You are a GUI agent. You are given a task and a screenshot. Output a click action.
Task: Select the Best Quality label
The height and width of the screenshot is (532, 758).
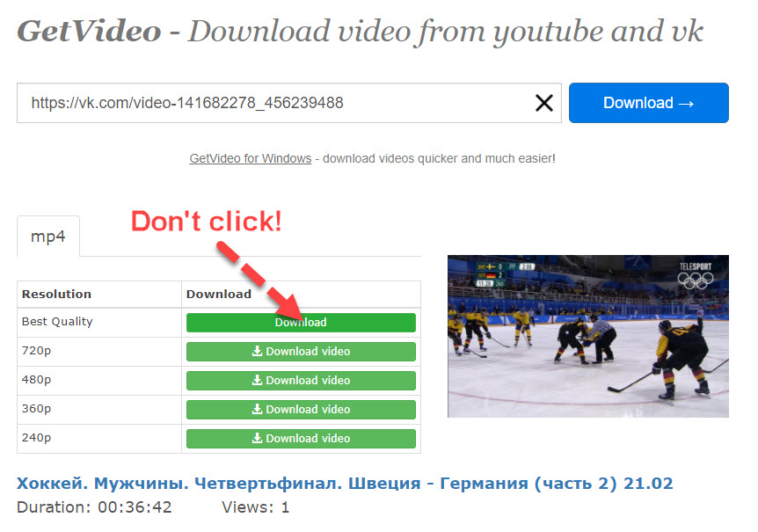(57, 322)
